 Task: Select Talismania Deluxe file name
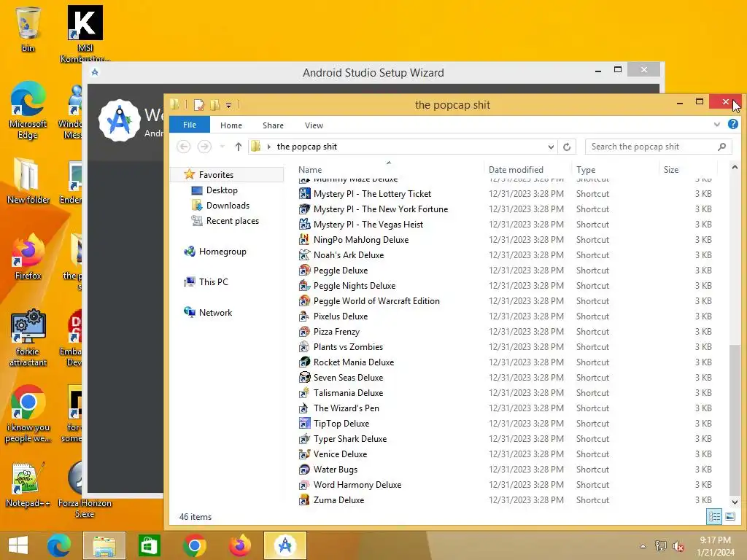pos(348,393)
